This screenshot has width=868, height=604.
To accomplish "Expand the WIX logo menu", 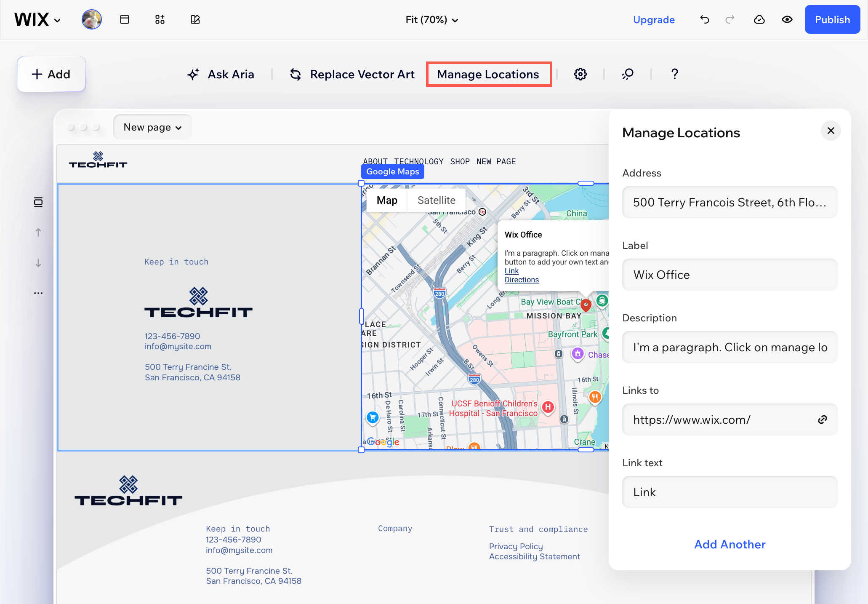I will [x=37, y=20].
